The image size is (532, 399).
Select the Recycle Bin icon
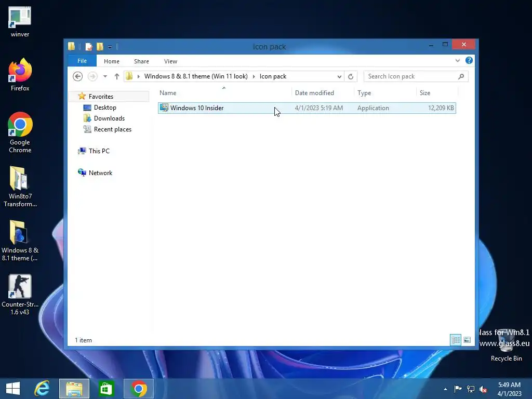point(506,344)
